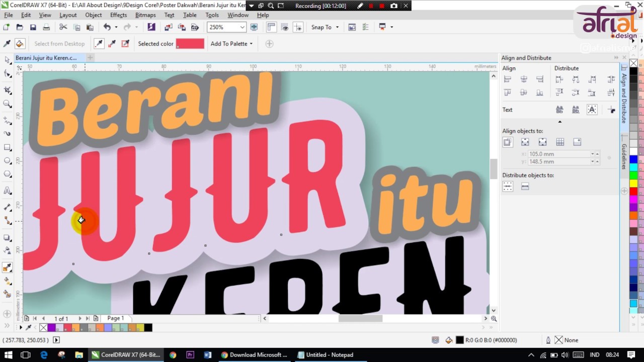This screenshot has width=644, height=362.
Task: Click the horizontal scrollbar thumb
Action: point(360,318)
